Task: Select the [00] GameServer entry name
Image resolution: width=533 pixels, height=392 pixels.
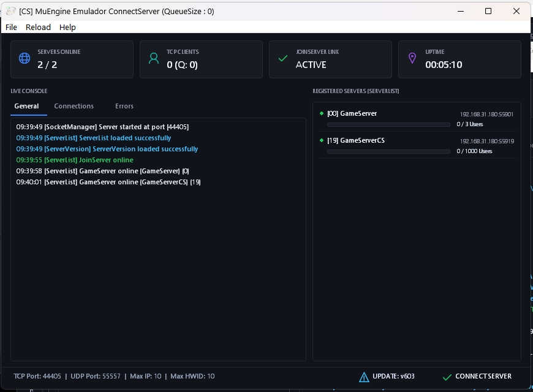Action: click(x=352, y=113)
